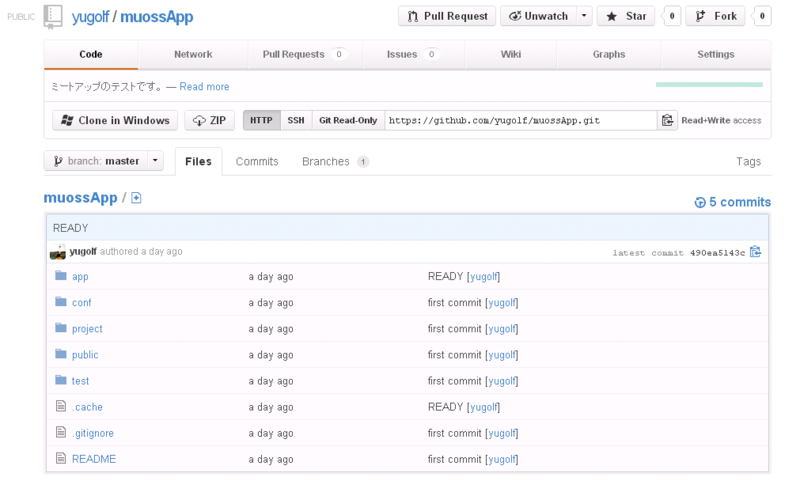
Task: Copy latest commit SHA with clipboard icon
Action: point(756,252)
